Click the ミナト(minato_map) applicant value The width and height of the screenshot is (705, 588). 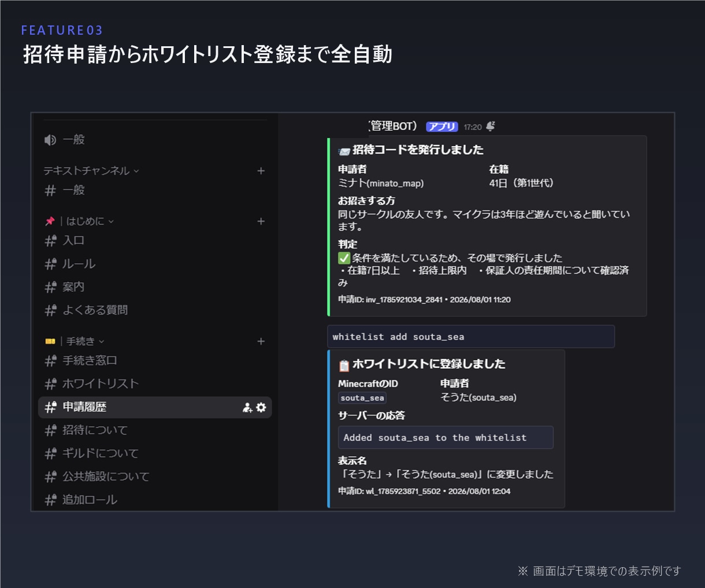click(381, 183)
